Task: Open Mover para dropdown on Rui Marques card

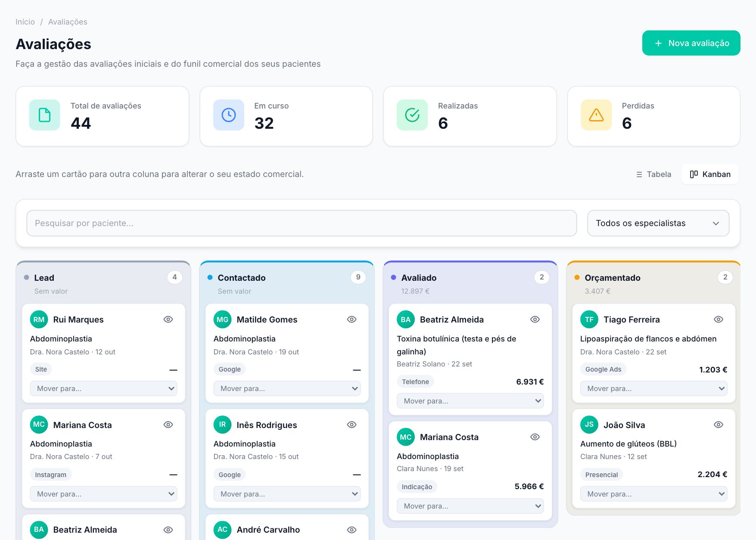Action: (103, 388)
